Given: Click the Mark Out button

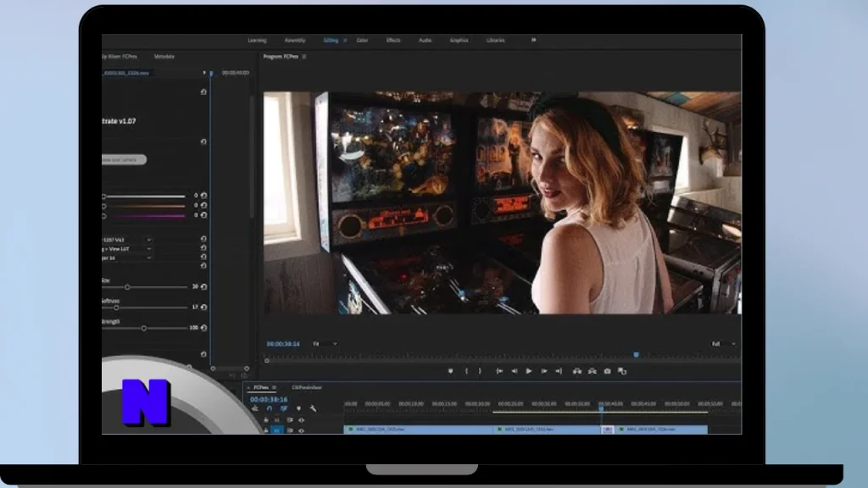Looking at the screenshot, I should tap(480, 371).
